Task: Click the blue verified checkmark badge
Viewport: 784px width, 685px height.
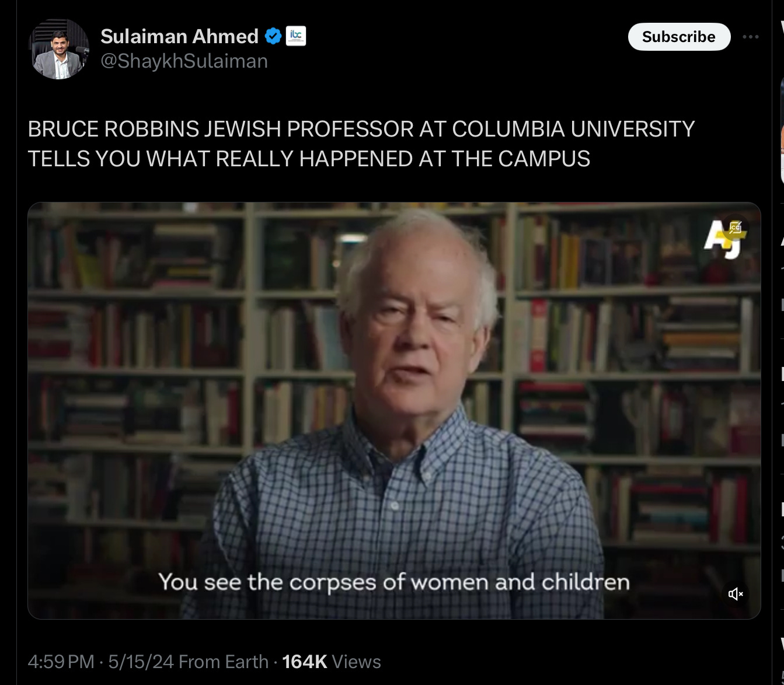Action: click(x=273, y=37)
